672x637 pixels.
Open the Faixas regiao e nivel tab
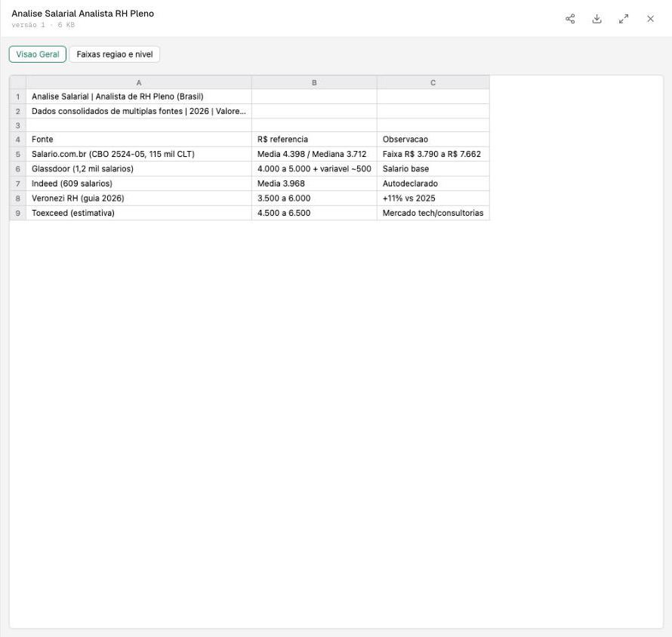coord(115,54)
